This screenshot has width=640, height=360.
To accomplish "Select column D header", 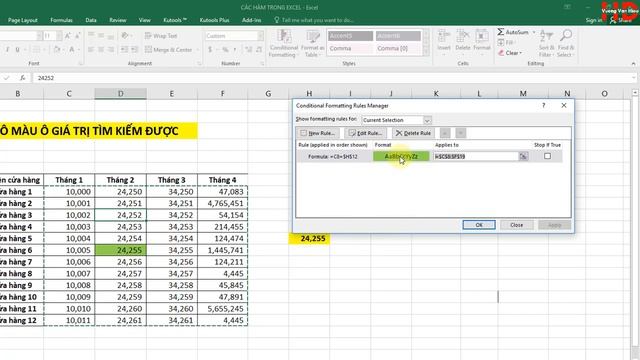I will (x=120, y=93).
